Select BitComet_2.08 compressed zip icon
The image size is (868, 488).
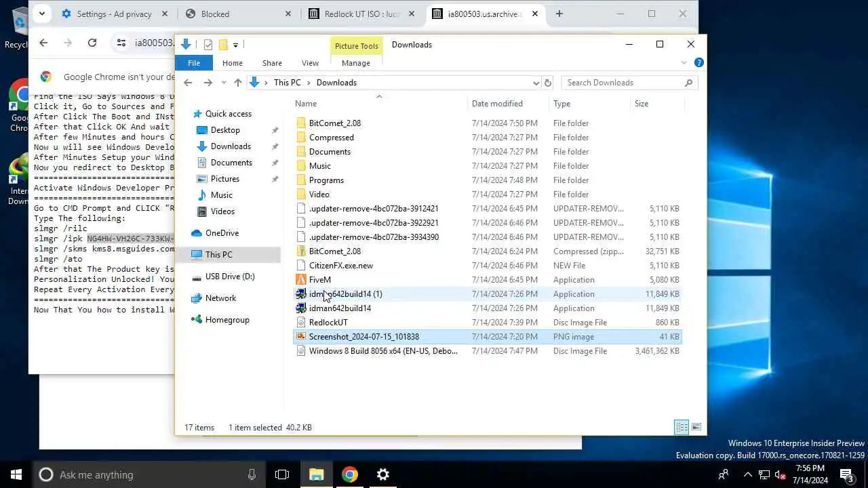tap(301, 251)
